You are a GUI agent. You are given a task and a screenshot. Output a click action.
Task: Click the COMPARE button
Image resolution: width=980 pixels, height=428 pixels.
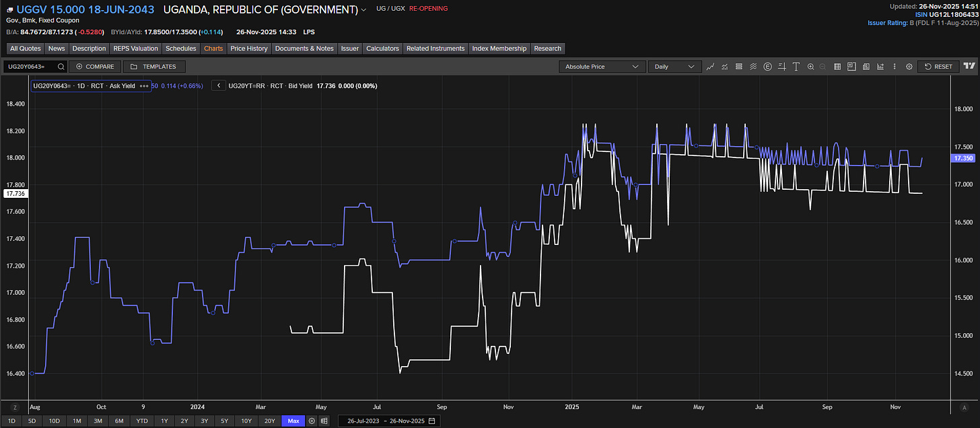96,67
